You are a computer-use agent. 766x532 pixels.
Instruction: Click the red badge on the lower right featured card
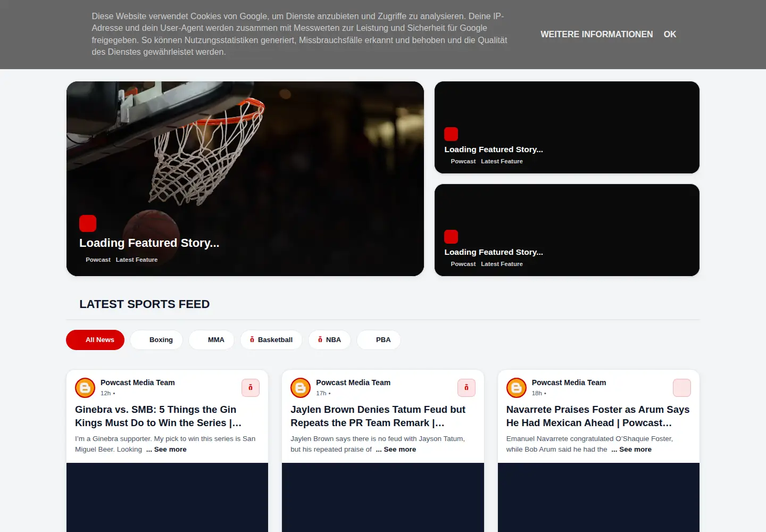click(x=451, y=237)
